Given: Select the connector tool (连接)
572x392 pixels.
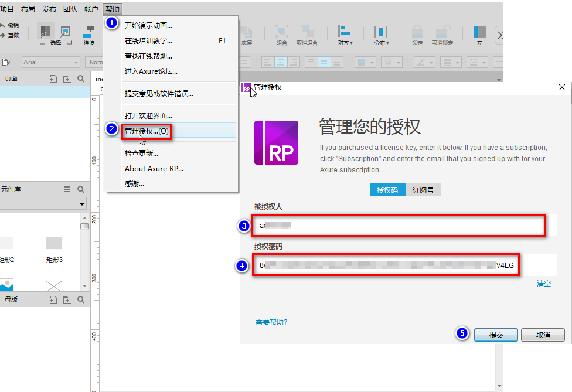Looking at the screenshot, I should point(89,35).
